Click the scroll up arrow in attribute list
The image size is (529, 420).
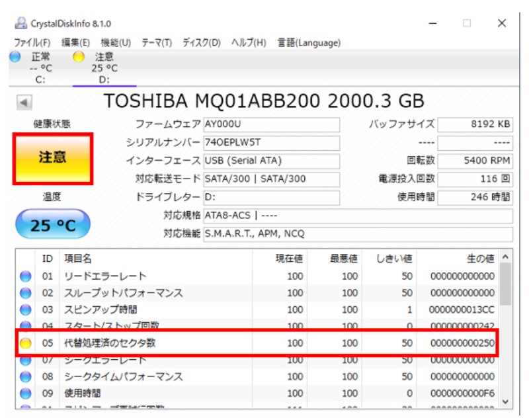click(506, 257)
